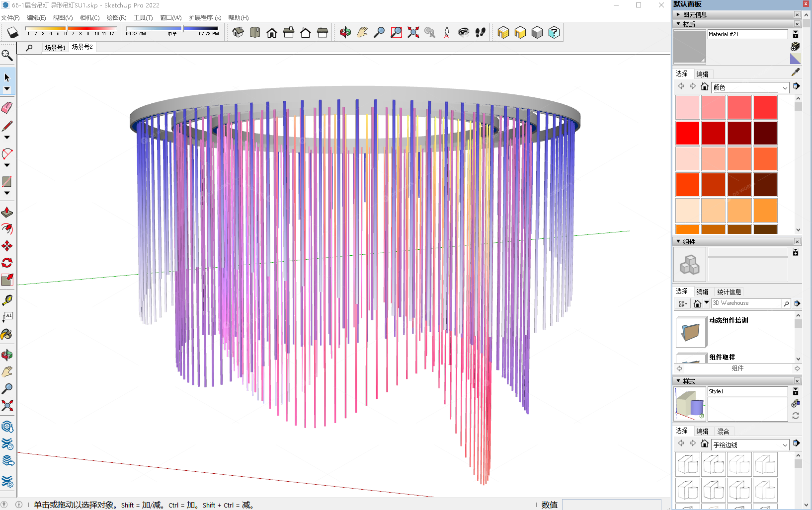This screenshot has height=510, width=812.
Task: Collapse the 材质 panel
Action: (678, 24)
